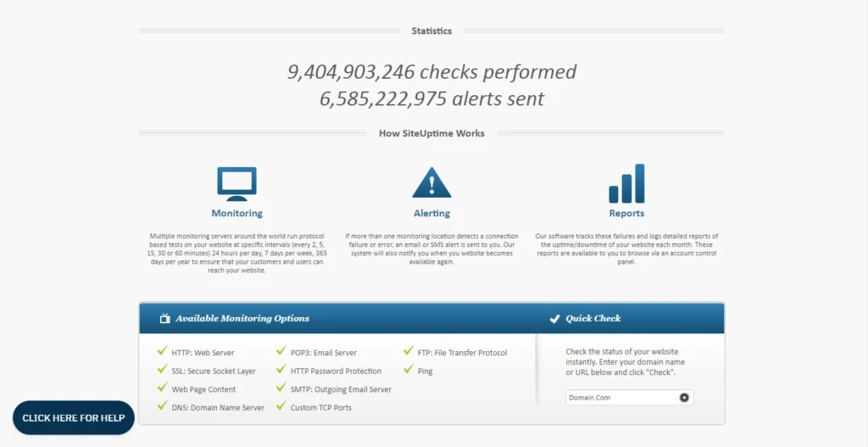Click the Ping option text
The image size is (868, 447).
[426, 372]
